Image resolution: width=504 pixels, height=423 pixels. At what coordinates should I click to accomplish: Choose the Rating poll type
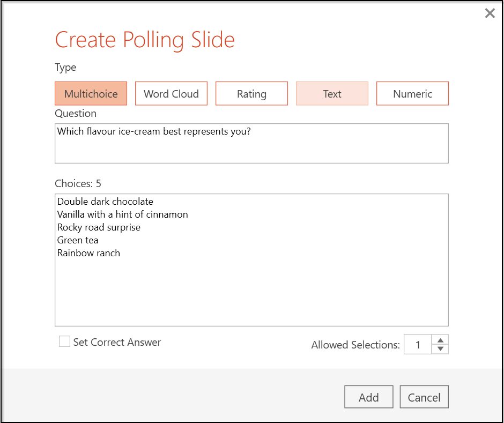(x=251, y=94)
